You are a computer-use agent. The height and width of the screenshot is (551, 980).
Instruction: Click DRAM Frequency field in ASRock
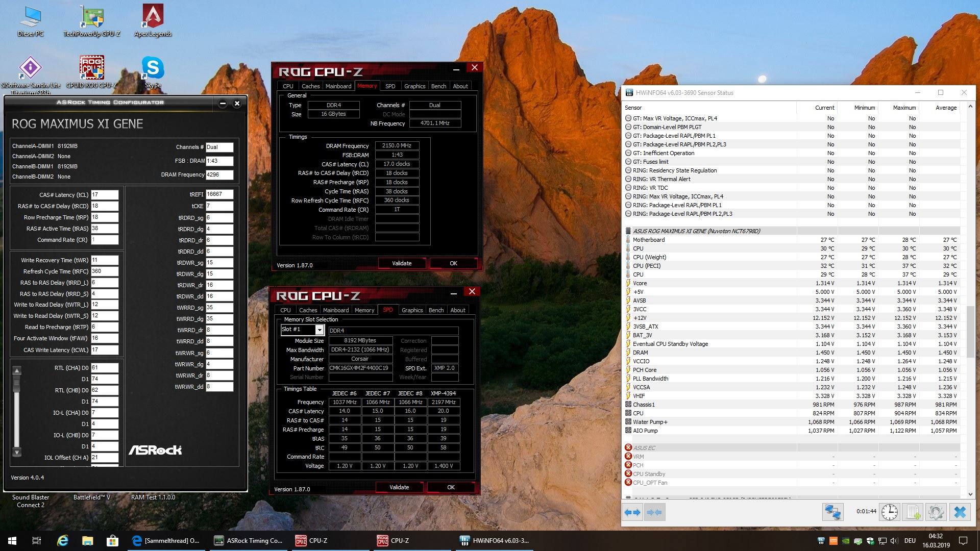[219, 174]
